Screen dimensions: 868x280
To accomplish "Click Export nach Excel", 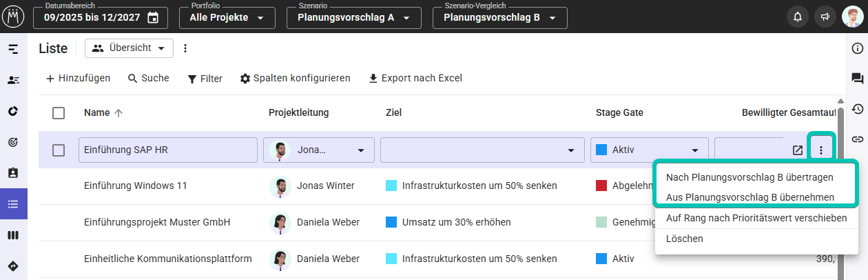I will click(x=415, y=79).
